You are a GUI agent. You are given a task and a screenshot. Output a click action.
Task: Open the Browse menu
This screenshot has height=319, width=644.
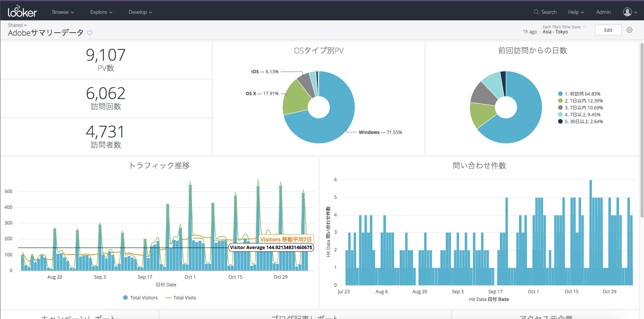pyautogui.click(x=63, y=12)
